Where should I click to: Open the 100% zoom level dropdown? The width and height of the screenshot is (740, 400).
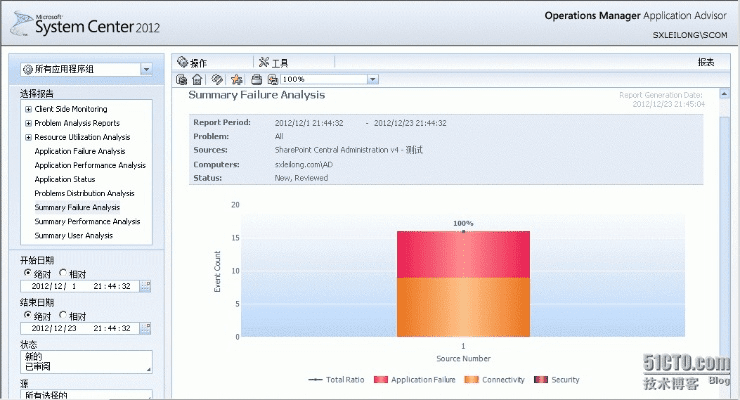372,79
